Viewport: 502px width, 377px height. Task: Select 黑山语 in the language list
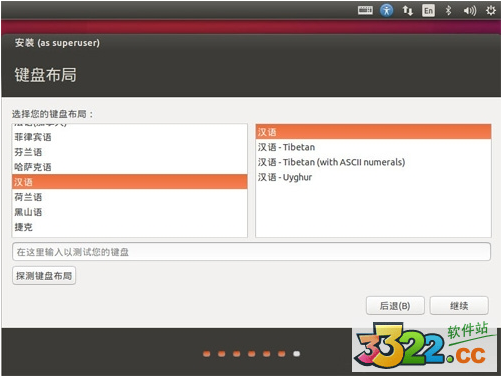click(x=130, y=212)
